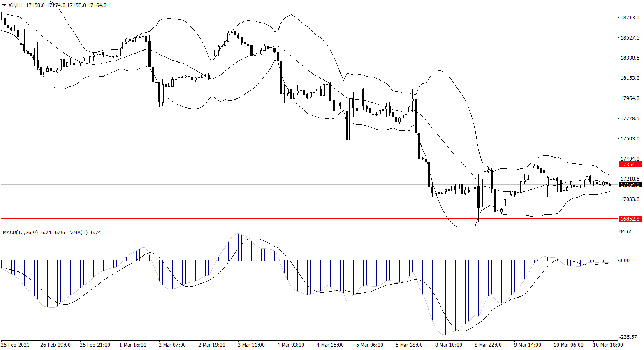Click the divider between chart and MACD pane
This screenshot has height=350, width=644.
pyautogui.click(x=308, y=227)
